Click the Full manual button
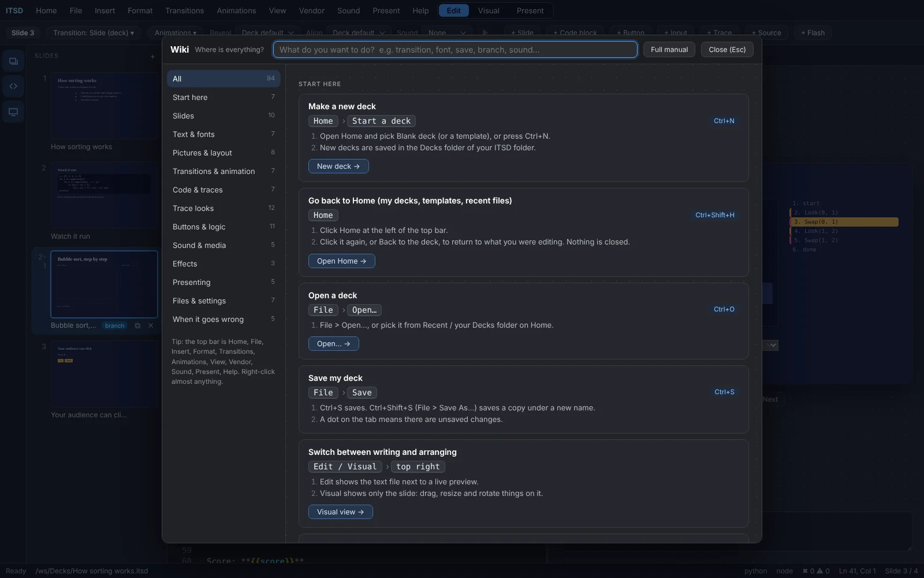Screen dimensions: 924x578 [x=669, y=50]
